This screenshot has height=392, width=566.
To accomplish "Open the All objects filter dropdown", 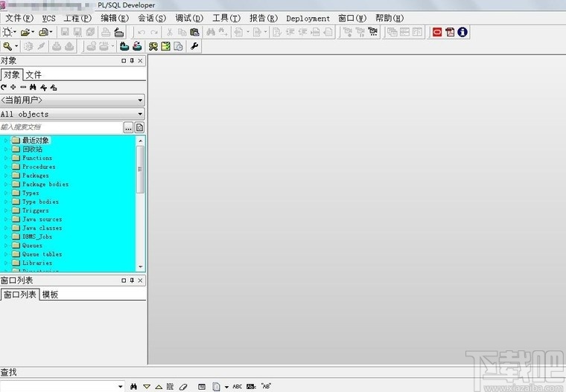I will [x=141, y=114].
